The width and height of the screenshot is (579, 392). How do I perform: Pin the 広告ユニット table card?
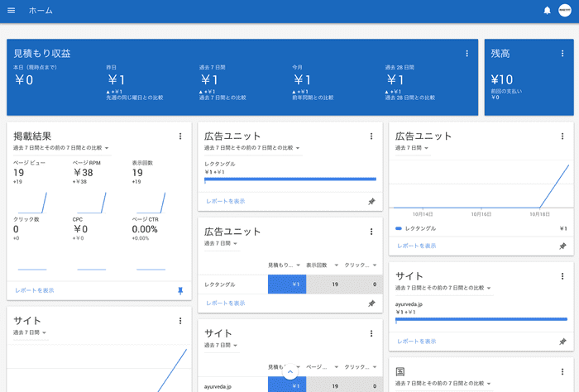[x=371, y=304]
